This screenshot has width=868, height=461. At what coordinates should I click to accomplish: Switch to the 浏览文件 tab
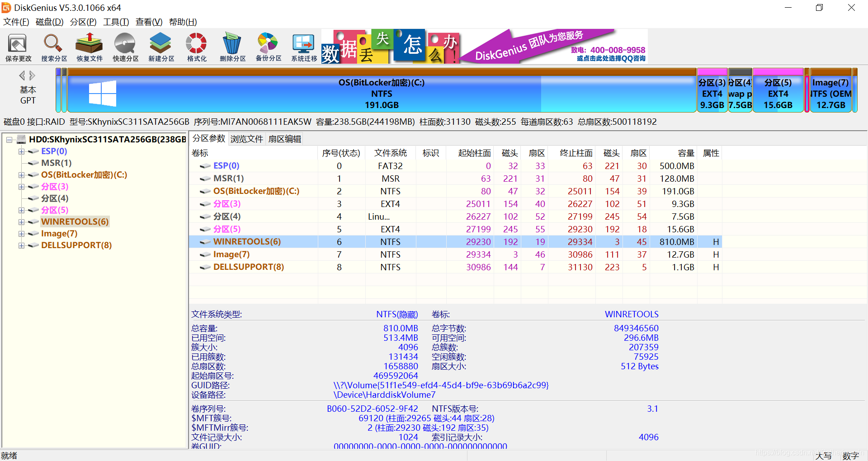tap(246, 139)
